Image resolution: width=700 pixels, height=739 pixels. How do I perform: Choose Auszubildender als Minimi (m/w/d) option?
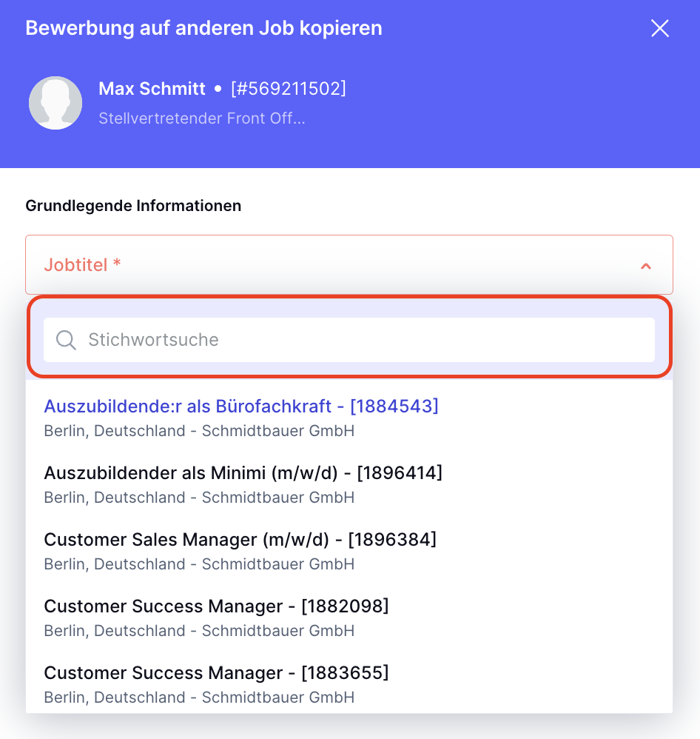coord(349,484)
